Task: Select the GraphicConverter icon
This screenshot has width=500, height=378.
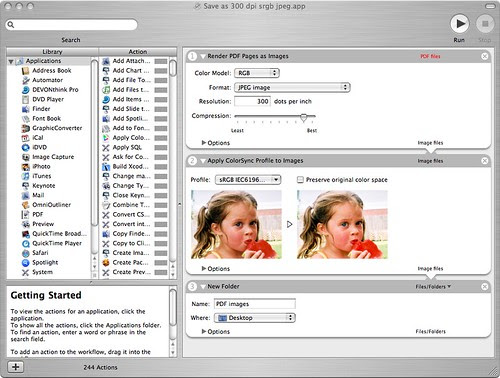Action: coord(26,128)
